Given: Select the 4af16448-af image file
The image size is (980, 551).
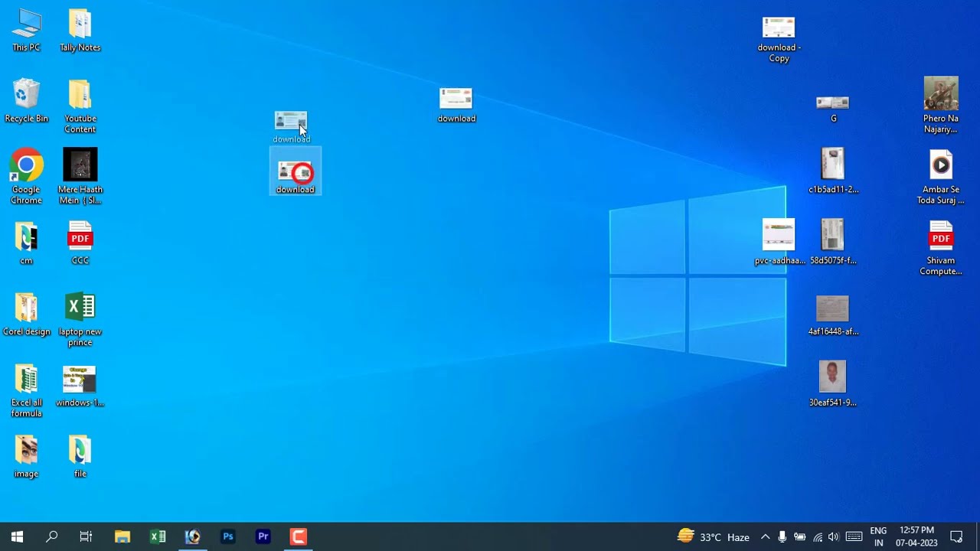Looking at the screenshot, I should coord(833,315).
